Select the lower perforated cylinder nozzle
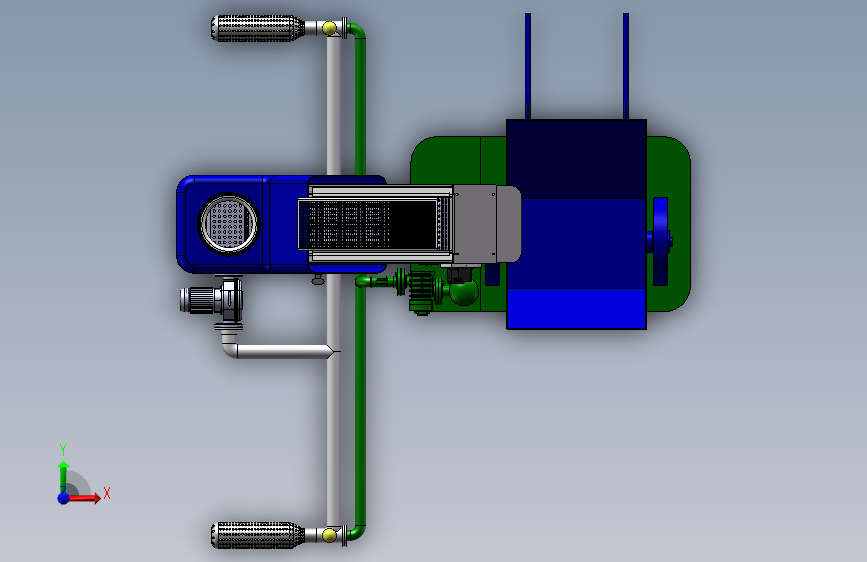 coord(258,535)
